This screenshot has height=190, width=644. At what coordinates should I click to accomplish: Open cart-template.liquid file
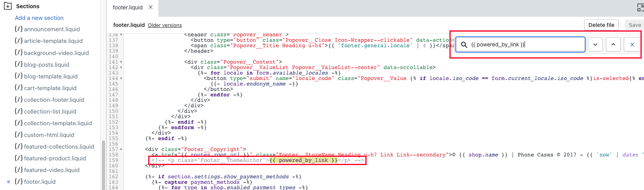pos(50,88)
